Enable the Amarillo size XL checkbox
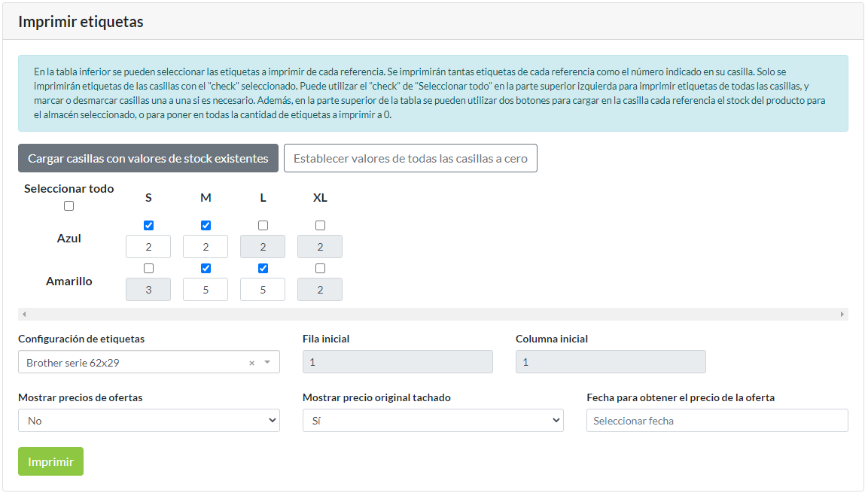 [x=320, y=268]
